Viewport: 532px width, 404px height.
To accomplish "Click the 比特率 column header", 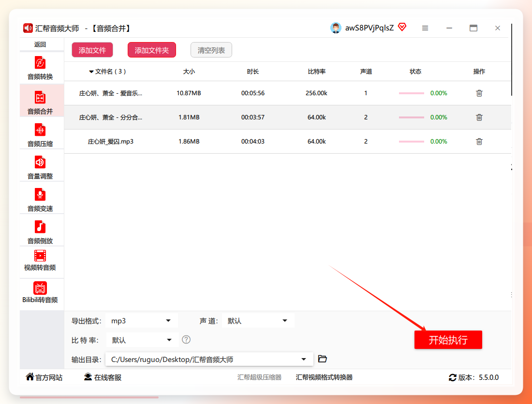I will (x=317, y=72).
